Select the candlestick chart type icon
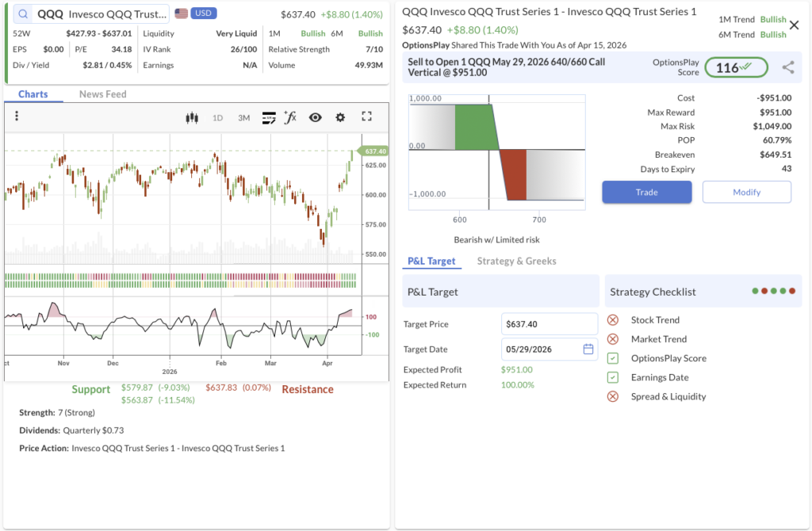Screen dimensions: 812x531 [x=191, y=117]
